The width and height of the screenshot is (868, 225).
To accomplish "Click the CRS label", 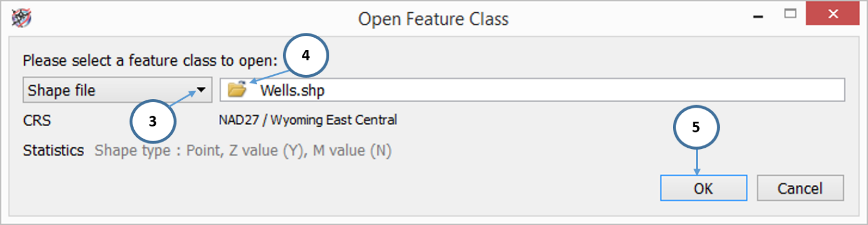I will [x=37, y=121].
